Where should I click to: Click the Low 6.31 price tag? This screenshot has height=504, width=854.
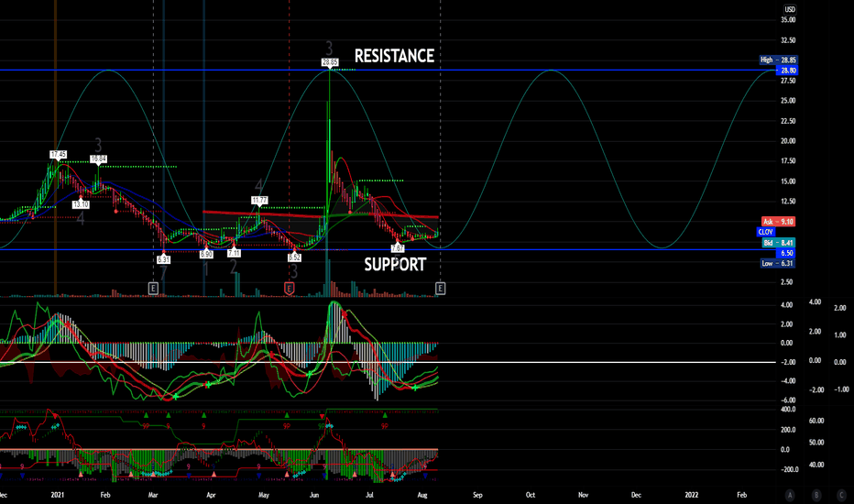[778, 264]
